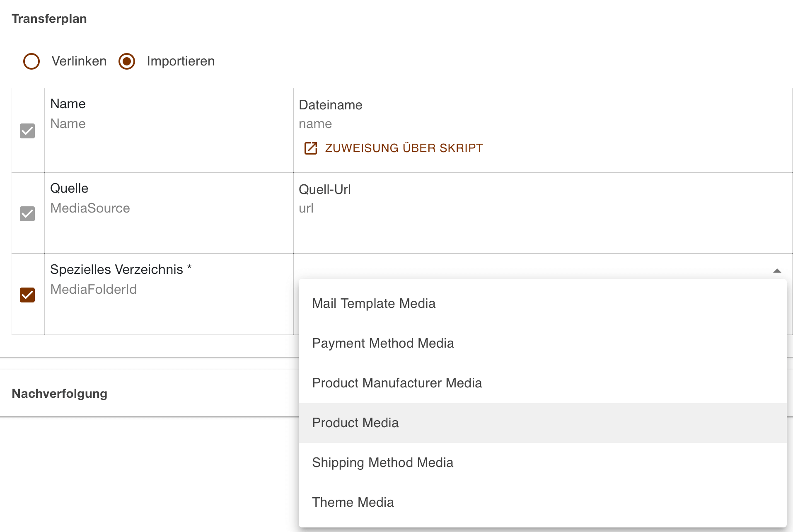Open the script assignment via ZUWEISUNG ÜBER SKRIPT
The width and height of the screenshot is (793, 532).
click(403, 148)
